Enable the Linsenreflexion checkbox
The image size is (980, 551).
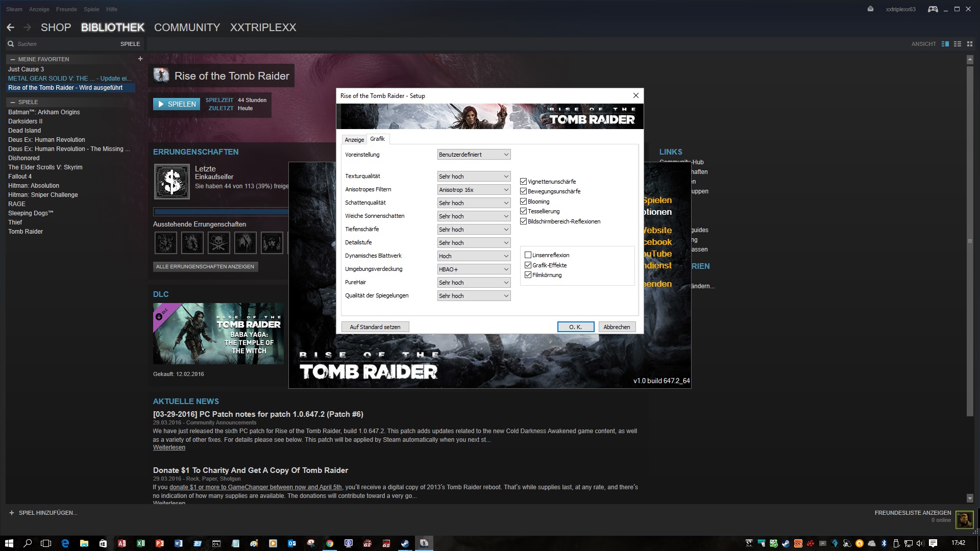528,255
